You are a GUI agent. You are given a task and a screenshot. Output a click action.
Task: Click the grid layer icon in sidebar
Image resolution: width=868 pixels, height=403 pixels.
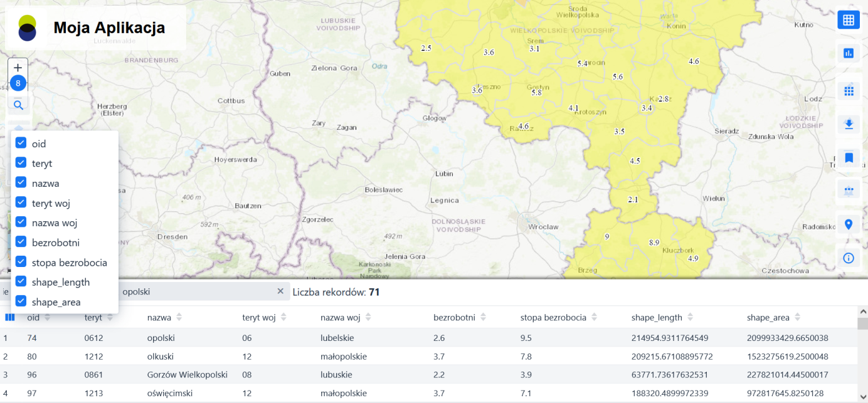tap(849, 90)
